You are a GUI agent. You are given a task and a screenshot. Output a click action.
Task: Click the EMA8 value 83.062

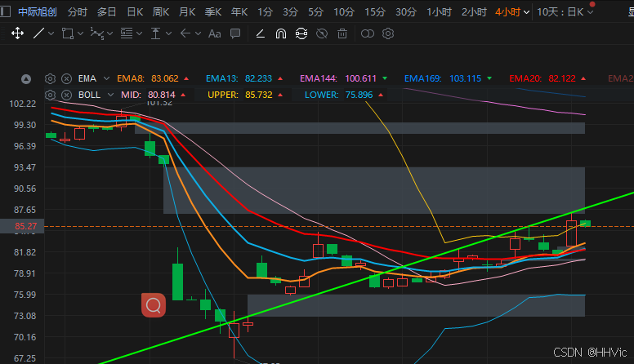pos(164,78)
